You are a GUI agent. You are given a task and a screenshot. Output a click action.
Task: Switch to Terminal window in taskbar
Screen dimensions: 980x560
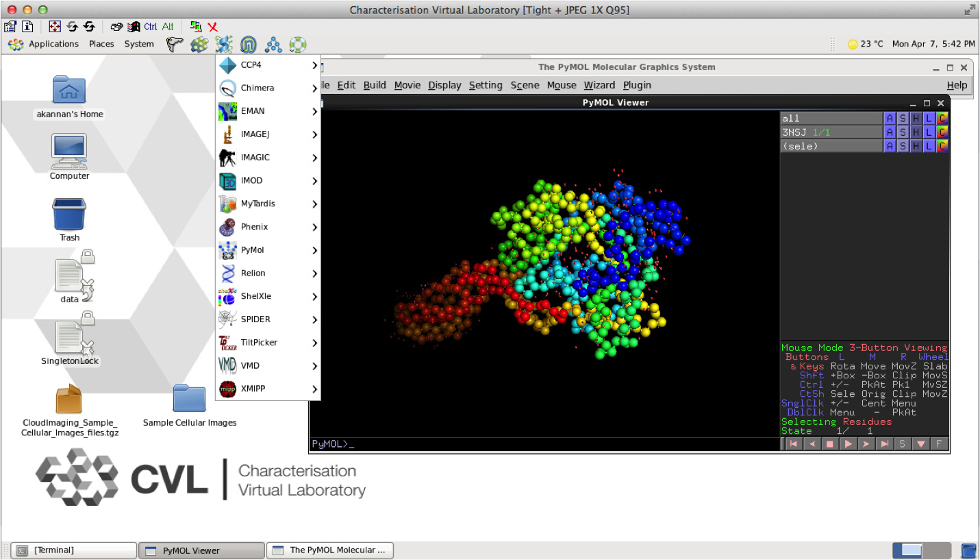click(75, 550)
